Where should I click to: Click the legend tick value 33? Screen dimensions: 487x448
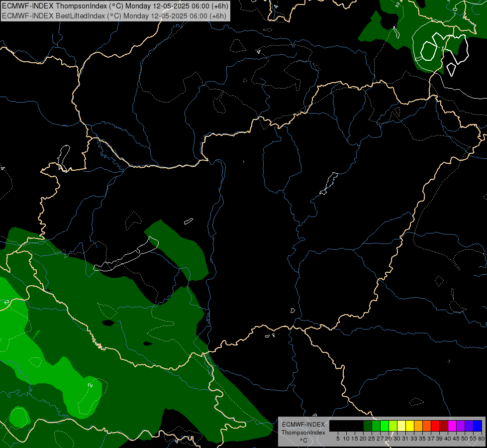pos(414,439)
